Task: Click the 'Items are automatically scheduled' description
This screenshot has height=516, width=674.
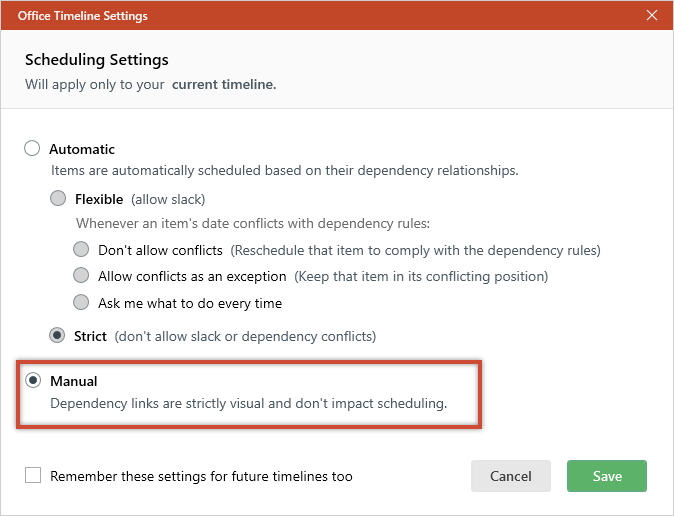Action: [x=285, y=171]
